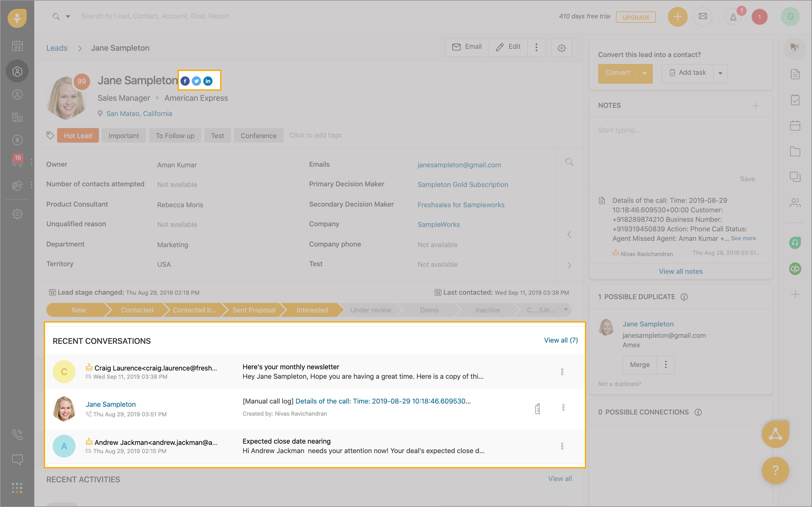Viewport: 812px width, 507px height.
Task: Click the rocket notifications icon
Action: point(733,17)
